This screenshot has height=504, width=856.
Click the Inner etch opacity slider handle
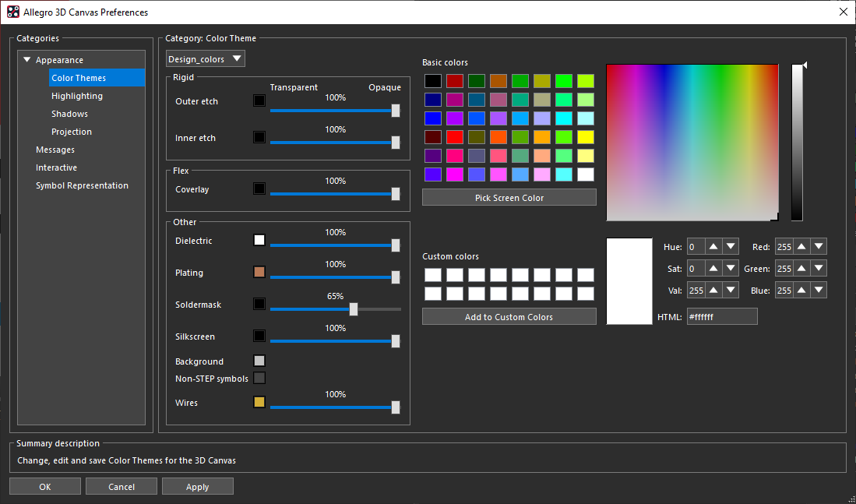(x=396, y=143)
